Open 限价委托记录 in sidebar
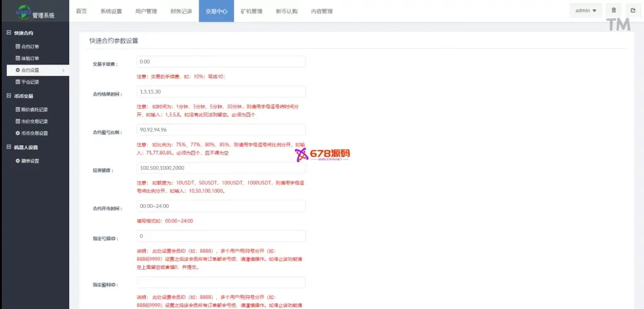This screenshot has width=644, height=309. [34, 109]
